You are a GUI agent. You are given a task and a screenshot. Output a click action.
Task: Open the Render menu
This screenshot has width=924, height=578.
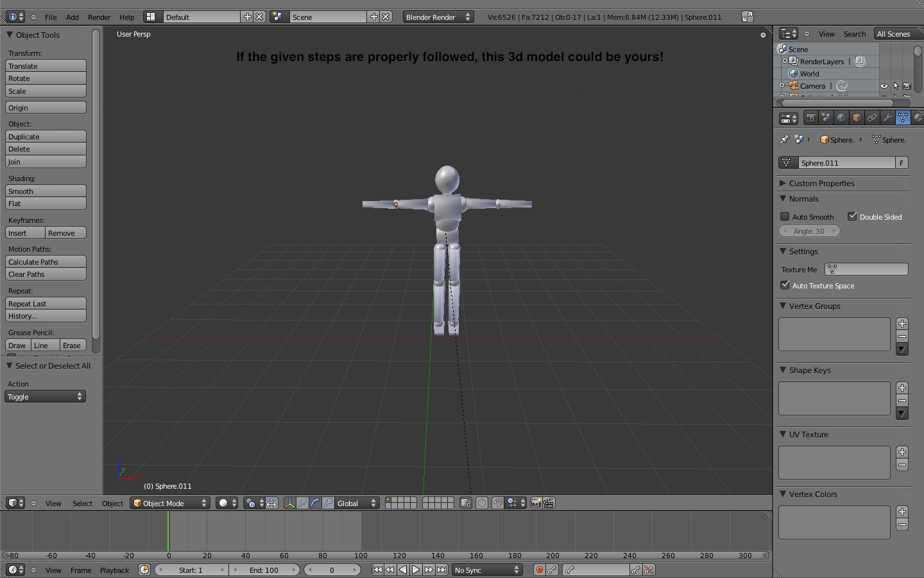(99, 17)
